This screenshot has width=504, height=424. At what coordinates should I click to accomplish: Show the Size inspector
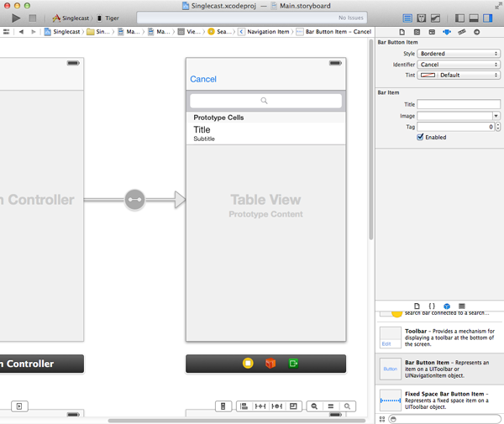[x=462, y=32]
